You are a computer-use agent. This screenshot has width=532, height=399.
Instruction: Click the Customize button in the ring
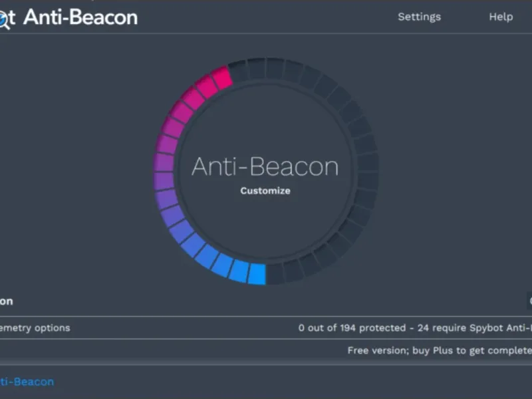(x=265, y=191)
